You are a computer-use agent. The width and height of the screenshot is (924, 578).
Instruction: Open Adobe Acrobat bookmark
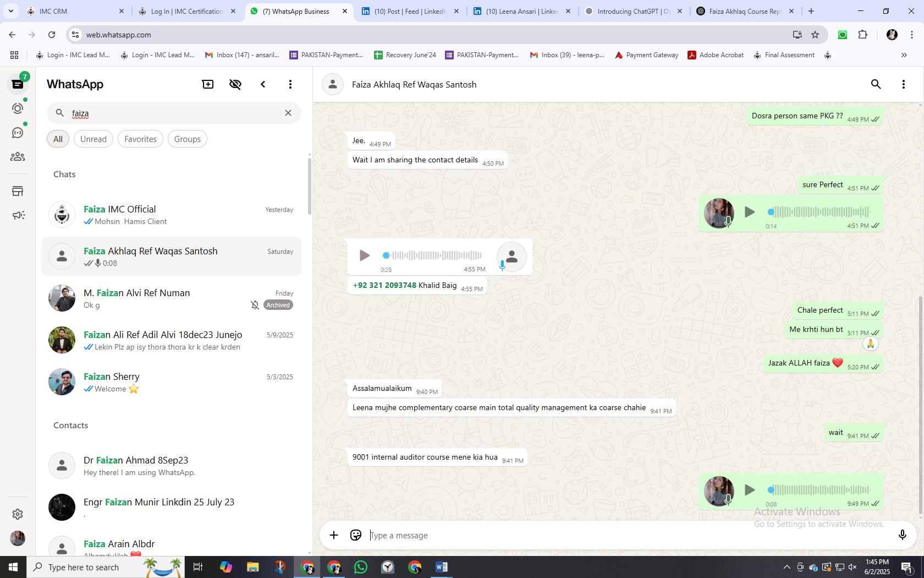716,55
